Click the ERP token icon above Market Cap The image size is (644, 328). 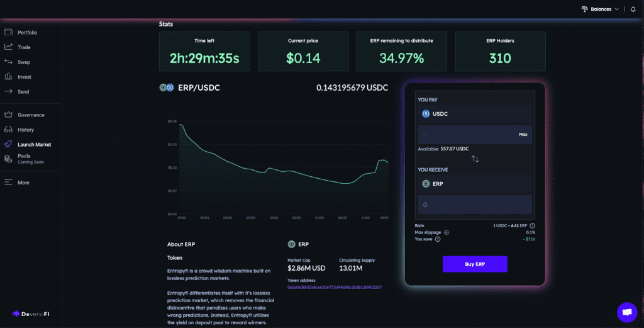(292, 244)
